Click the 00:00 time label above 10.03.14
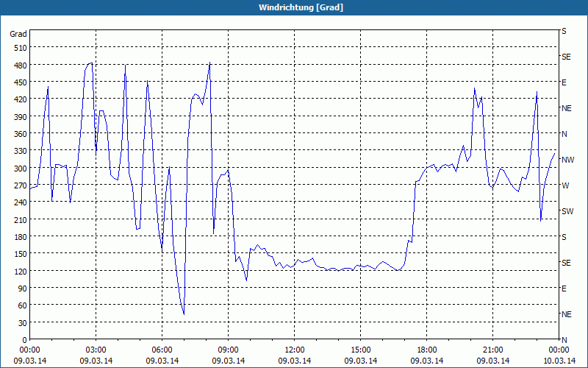This screenshot has width=588, height=368. (x=559, y=350)
